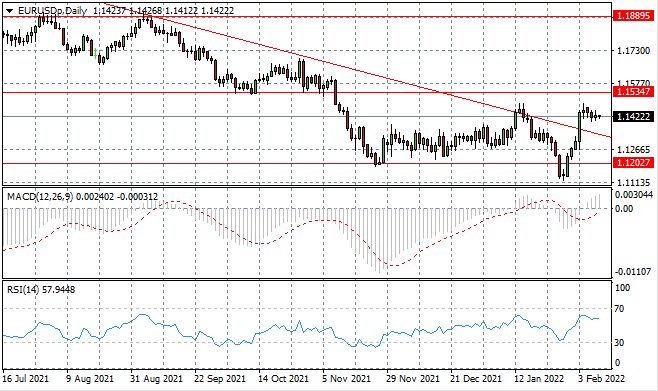Viewport: 658px width, 391px height.
Task: Click the green arrow marker on the August candle
Action: [x=96, y=53]
